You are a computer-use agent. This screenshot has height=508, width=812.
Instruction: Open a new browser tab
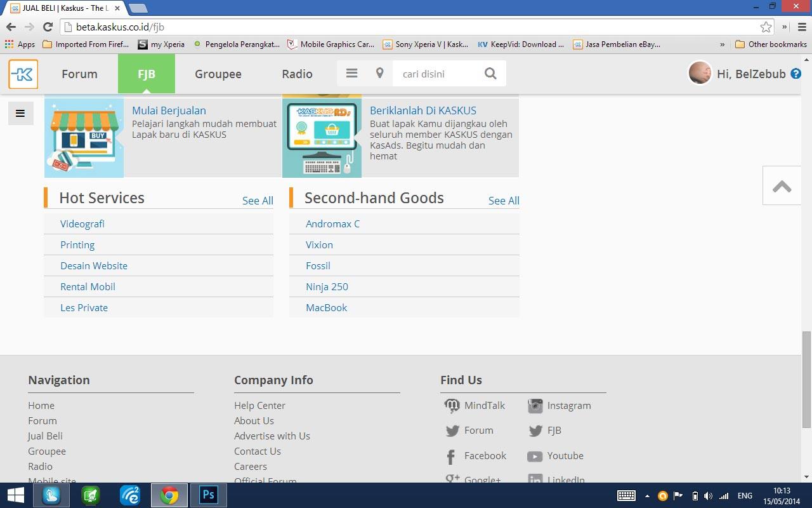pyautogui.click(x=138, y=8)
